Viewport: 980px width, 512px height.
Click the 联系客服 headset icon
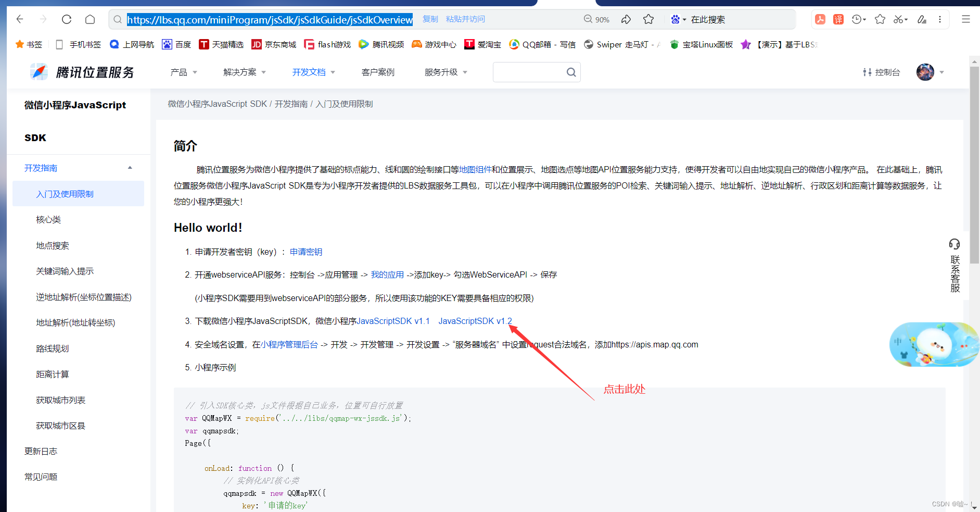pos(954,244)
